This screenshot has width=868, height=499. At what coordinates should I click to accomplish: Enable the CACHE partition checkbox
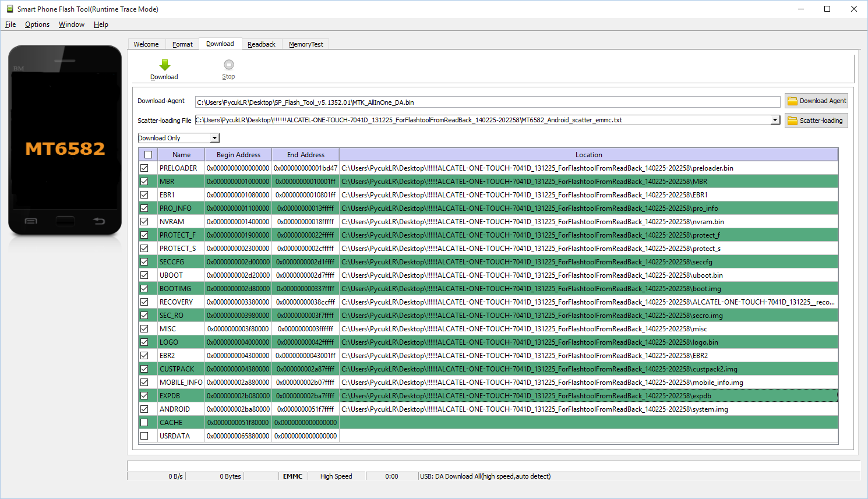pos(144,423)
